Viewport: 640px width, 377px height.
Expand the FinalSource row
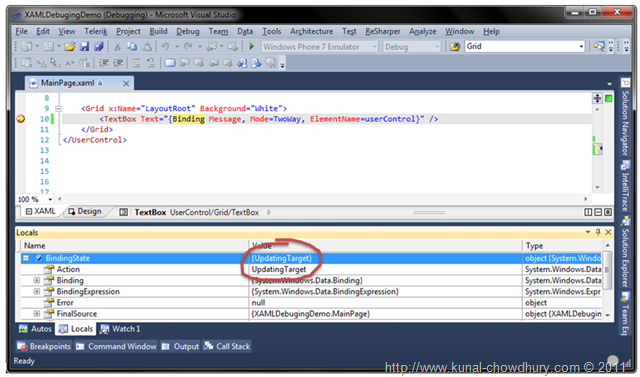click(37, 314)
